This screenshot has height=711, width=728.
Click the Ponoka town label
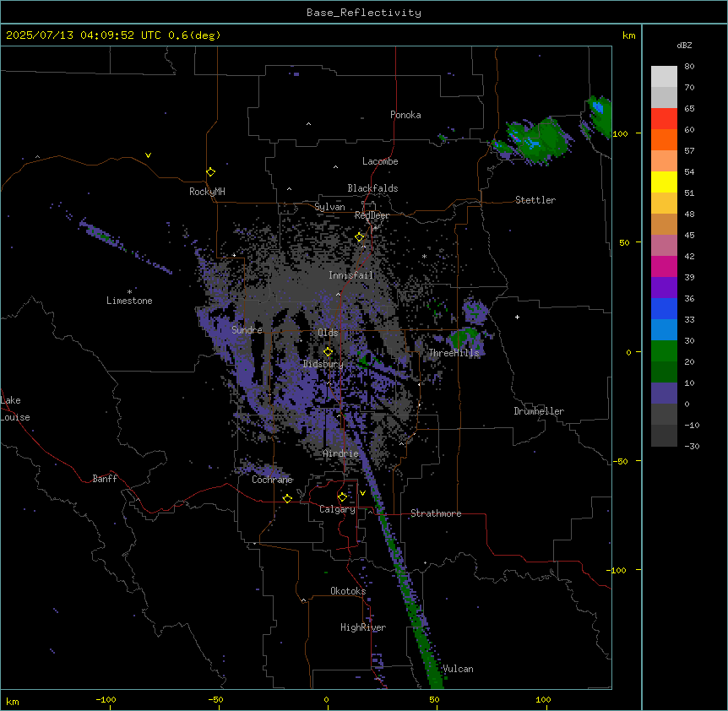(405, 115)
